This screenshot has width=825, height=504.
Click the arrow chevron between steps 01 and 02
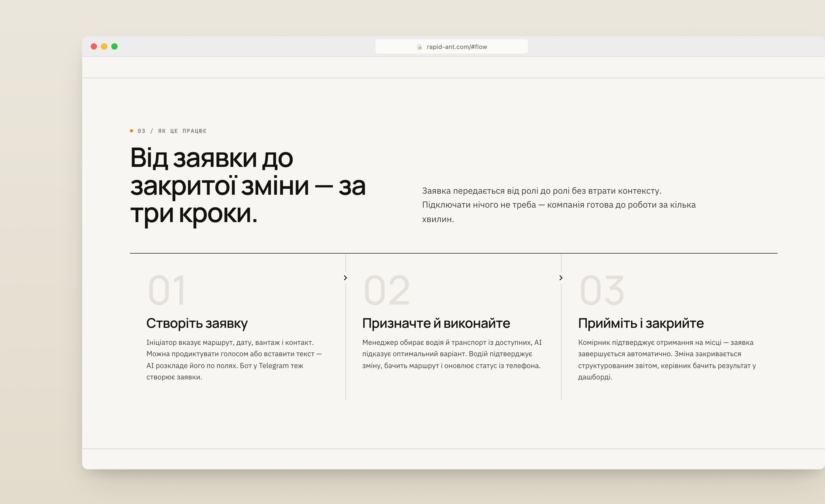point(345,278)
